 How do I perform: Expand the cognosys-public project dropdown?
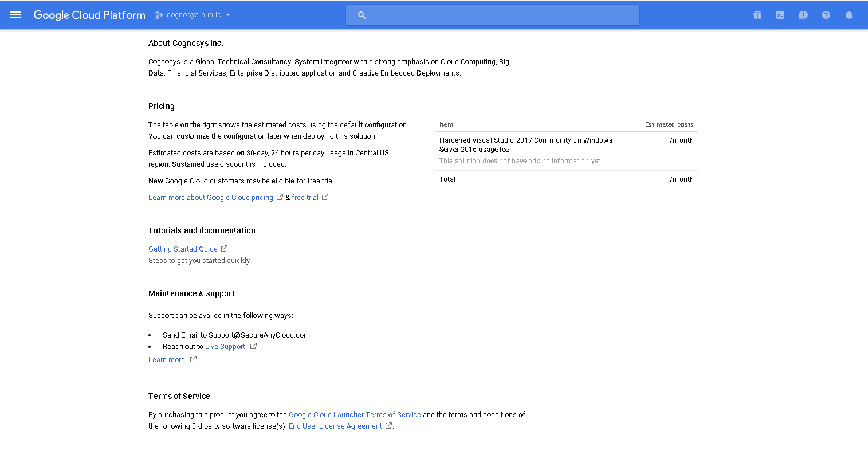228,15
